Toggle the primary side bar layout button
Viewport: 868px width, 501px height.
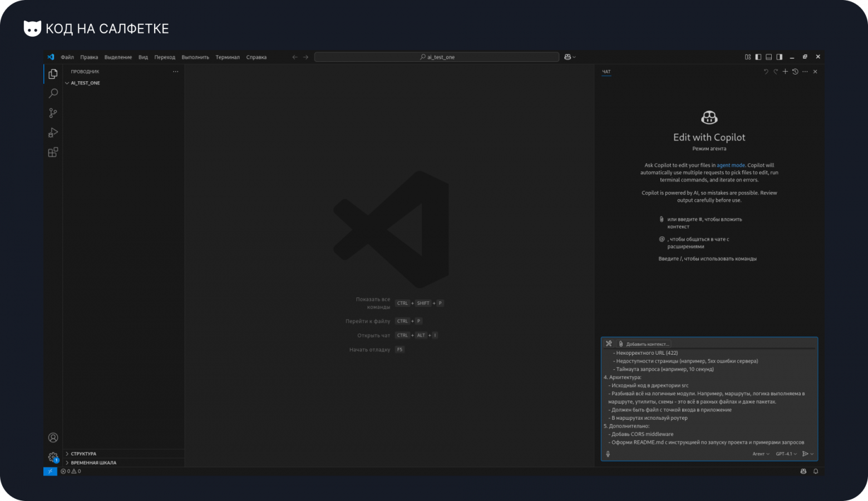point(758,57)
